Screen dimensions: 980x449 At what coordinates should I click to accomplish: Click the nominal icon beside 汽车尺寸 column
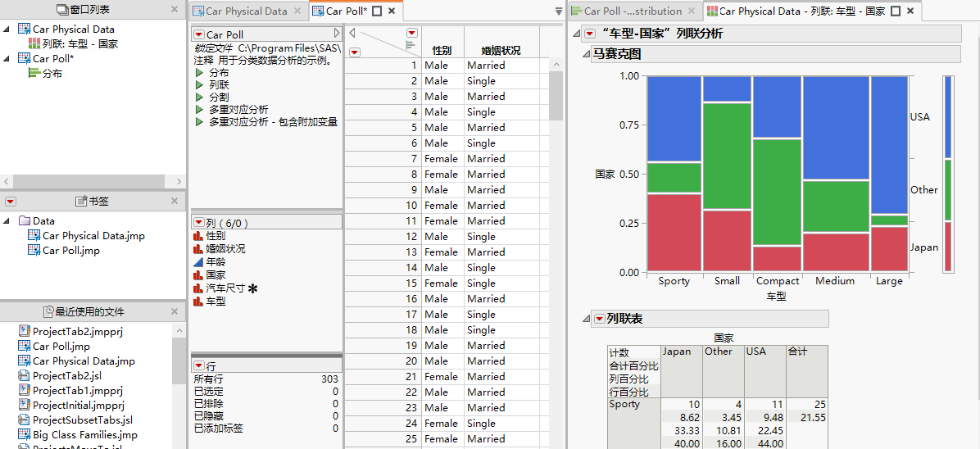coord(199,288)
